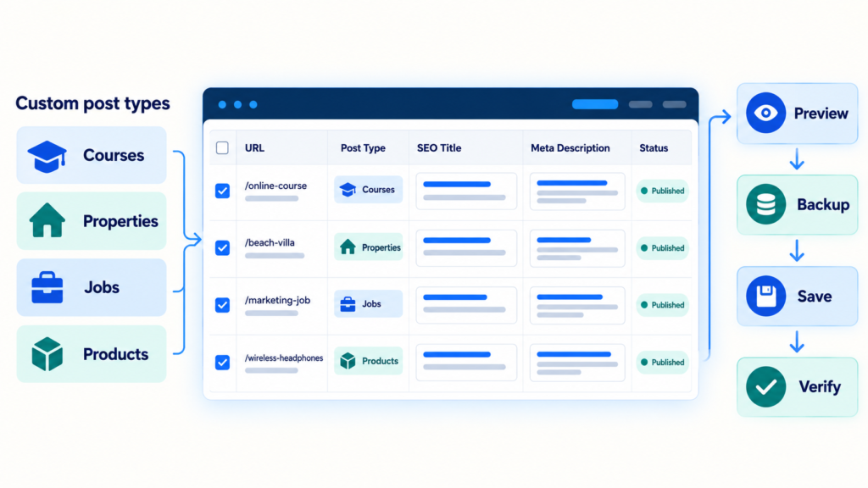Edit SEO Title field for /marketing-job
Image resolution: width=868 pixels, height=488 pixels.
click(466, 305)
